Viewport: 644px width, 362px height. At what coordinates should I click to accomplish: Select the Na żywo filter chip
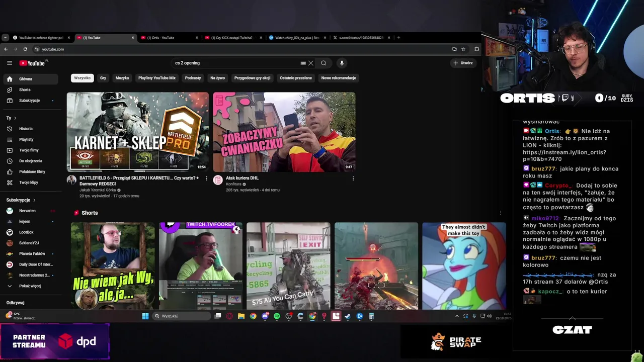pos(218,78)
